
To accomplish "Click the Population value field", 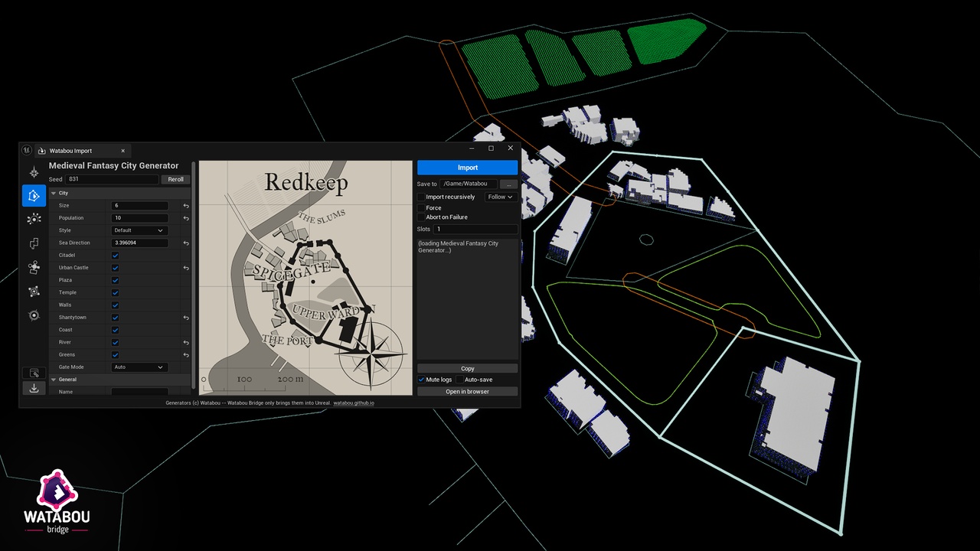I will pos(140,218).
